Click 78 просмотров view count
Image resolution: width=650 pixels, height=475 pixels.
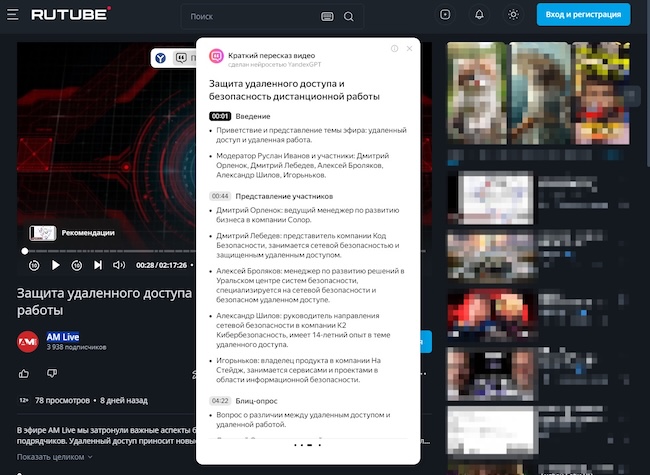tap(62, 400)
